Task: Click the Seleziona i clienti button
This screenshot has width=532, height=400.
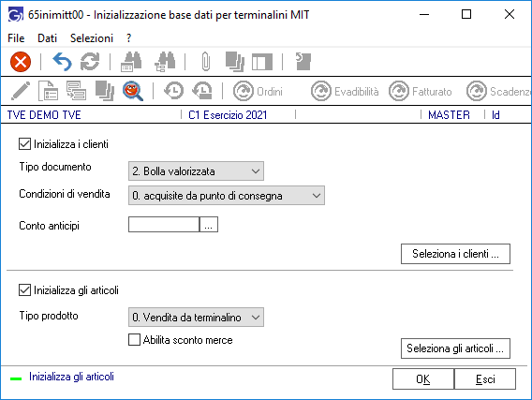Action: tap(455, 254)
